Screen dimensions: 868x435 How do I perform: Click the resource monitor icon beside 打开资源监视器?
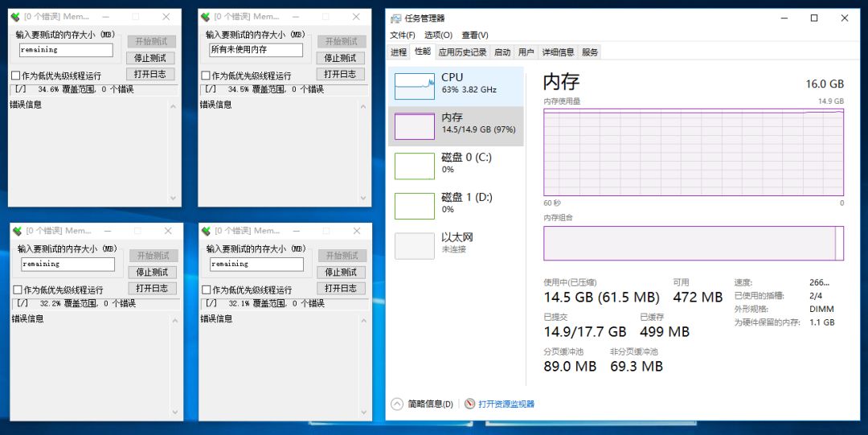(470, 404)
